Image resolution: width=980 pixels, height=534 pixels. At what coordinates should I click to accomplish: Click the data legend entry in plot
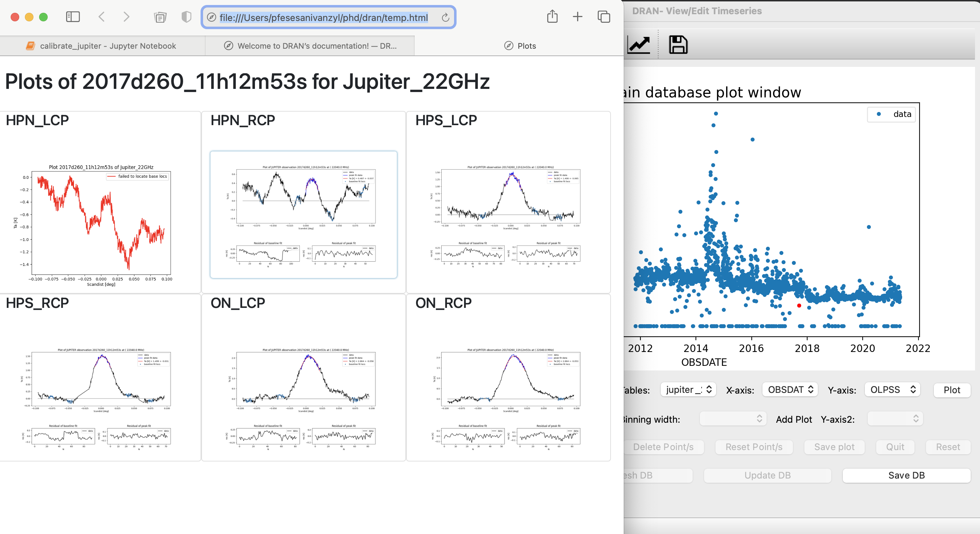[x=892, y=114]
